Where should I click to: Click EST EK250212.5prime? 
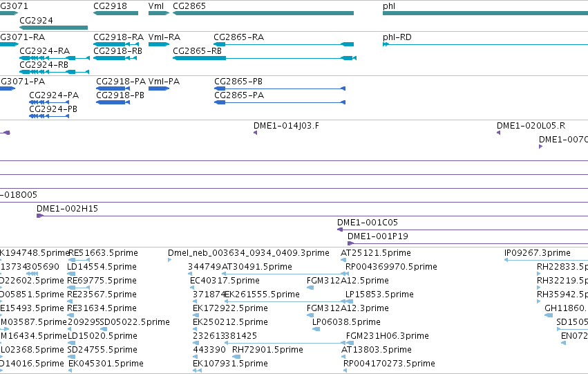[x=195, y=329]
